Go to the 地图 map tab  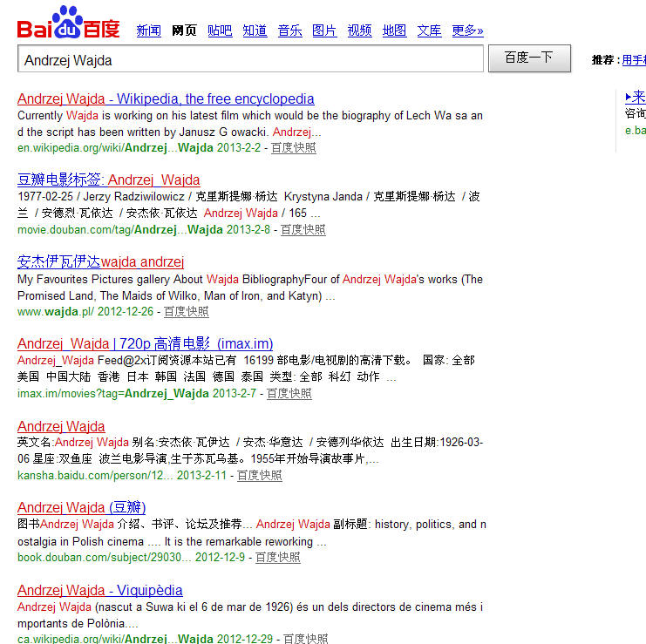(395, 31)
